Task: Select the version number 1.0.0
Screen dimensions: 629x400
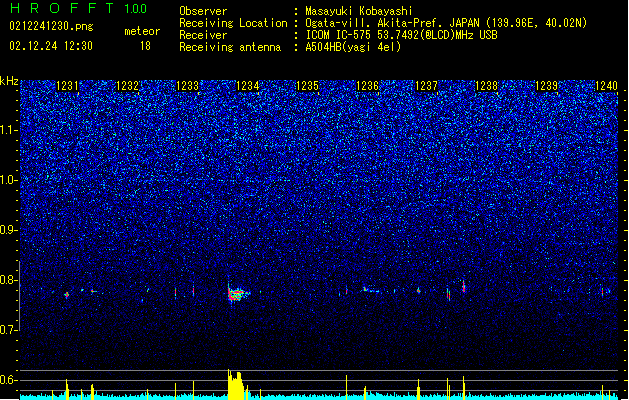Action: click(x=136, y=8)
